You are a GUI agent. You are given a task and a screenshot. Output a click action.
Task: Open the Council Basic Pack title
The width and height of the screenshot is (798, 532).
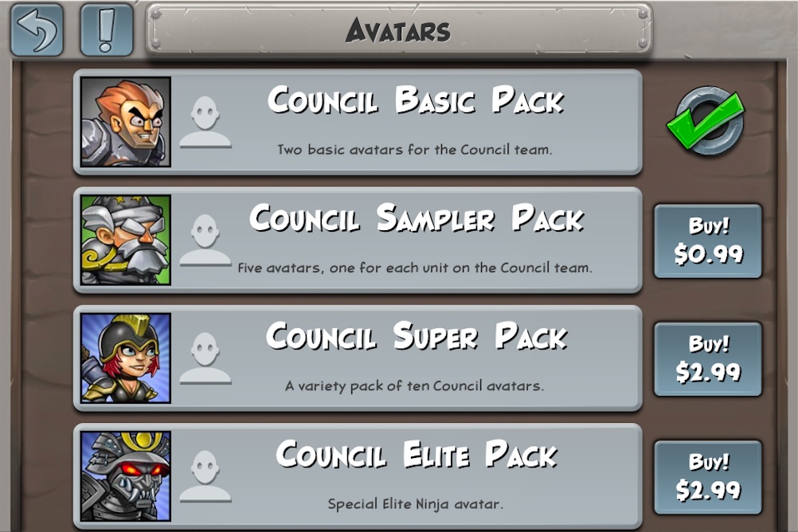[x=416, y=100]
